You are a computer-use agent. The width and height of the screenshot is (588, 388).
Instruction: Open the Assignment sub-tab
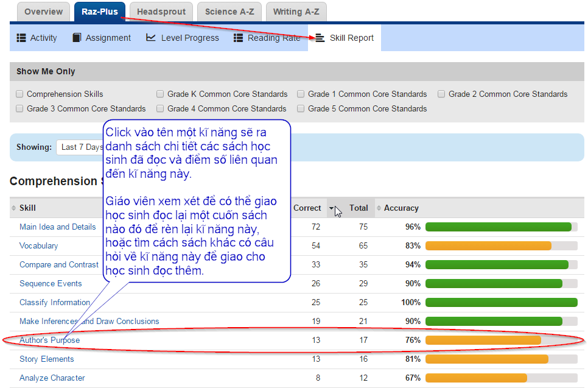coord(102,38)
